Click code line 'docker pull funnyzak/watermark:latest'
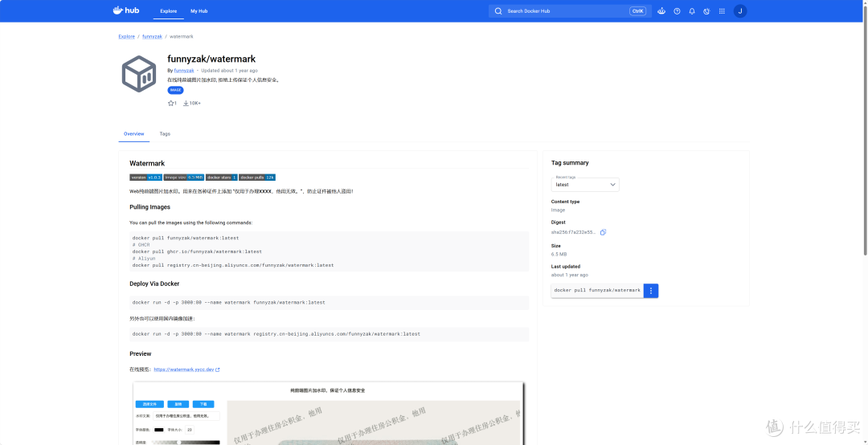Screen dimensions: 868x445 click(186, 238)
